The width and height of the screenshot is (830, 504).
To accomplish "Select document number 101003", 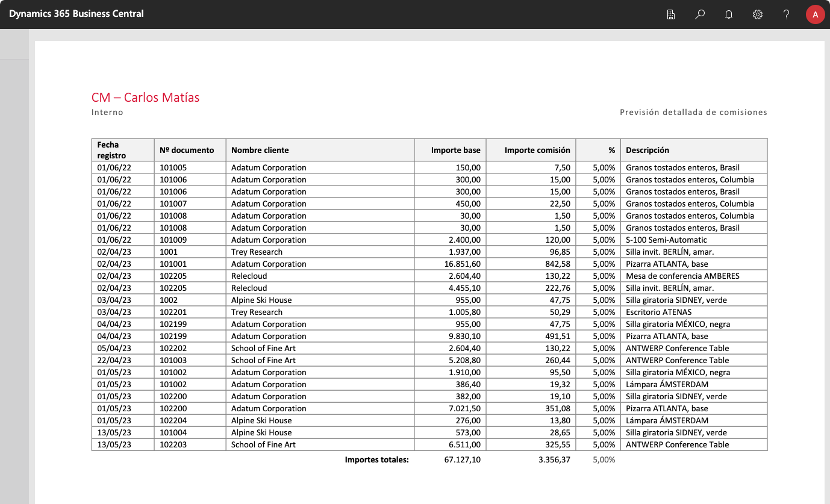I will pos(173,360).
